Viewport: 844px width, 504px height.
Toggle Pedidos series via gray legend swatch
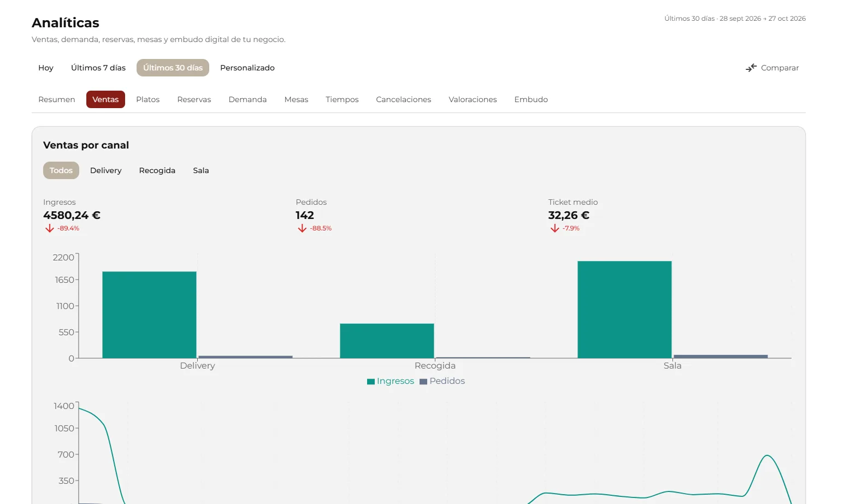(x=423, y=382)
